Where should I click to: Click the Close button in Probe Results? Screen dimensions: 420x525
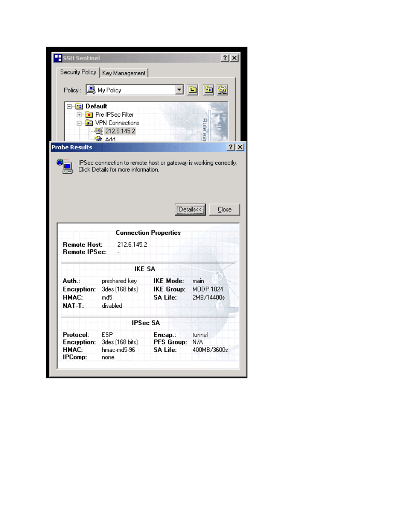(x=225, y=210)
